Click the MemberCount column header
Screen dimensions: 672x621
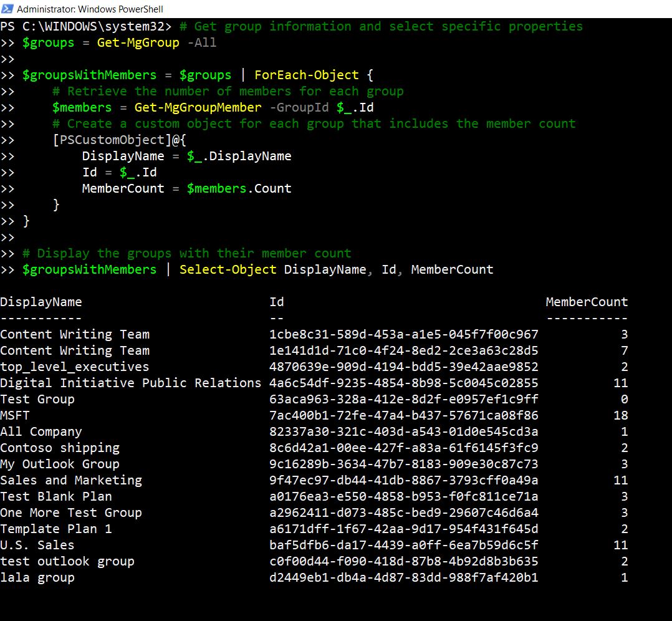(587, 302)
